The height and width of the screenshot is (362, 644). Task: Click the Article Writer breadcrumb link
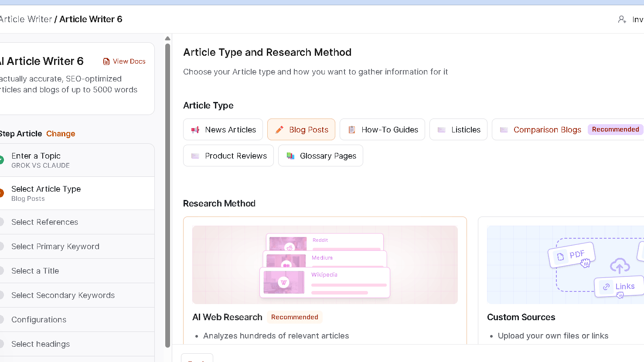click(x=26, y=19)
